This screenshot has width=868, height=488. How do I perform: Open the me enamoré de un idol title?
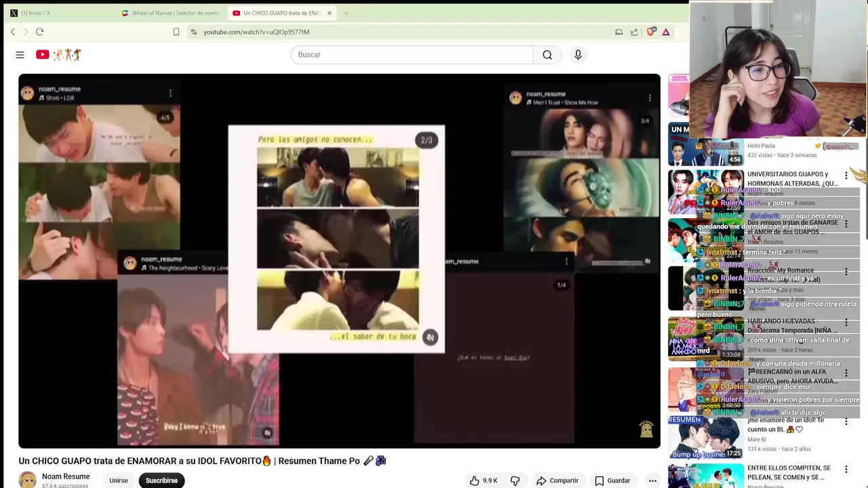point(786,424)
